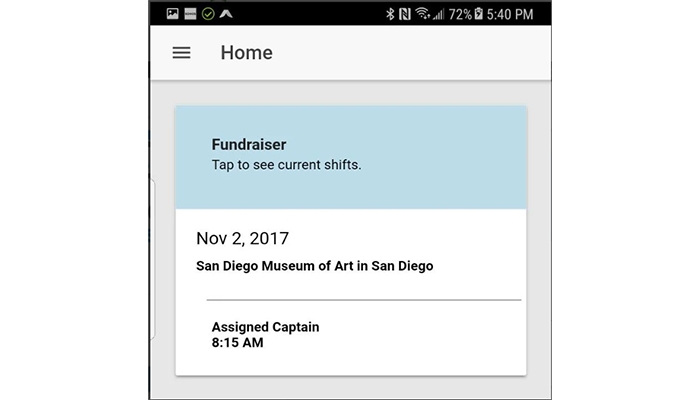This screenshot has height=400, width=700.
Task: Tap the green checkmark notification icon
Action: click(208, 13)
